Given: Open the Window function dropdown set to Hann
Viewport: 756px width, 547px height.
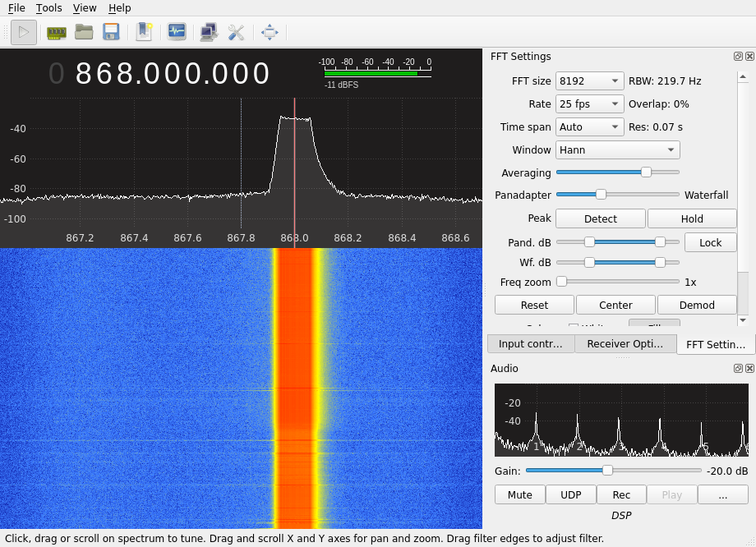Looking at the screenshot, I should (x=617, y=150).
